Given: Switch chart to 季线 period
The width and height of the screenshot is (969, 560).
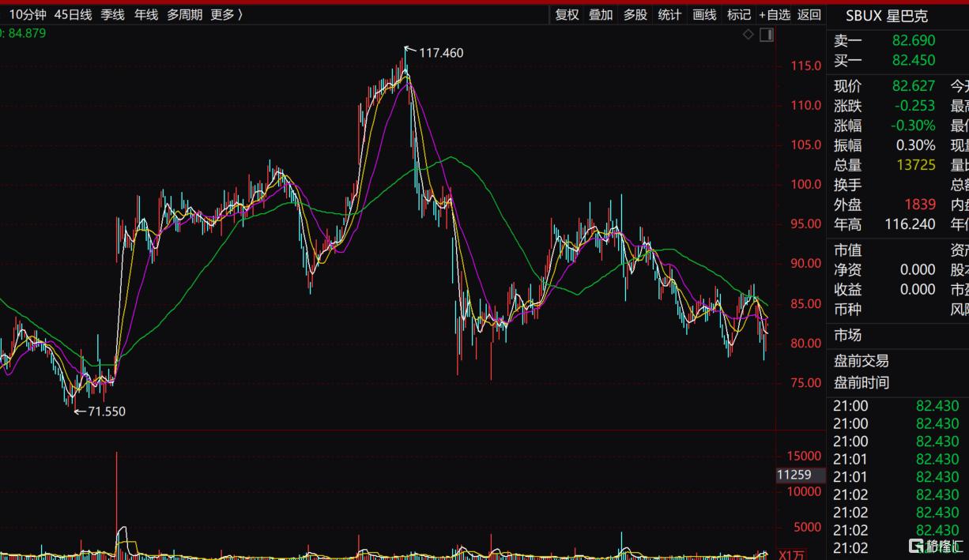Looking at the screenshot, I should tap(112, 14).
